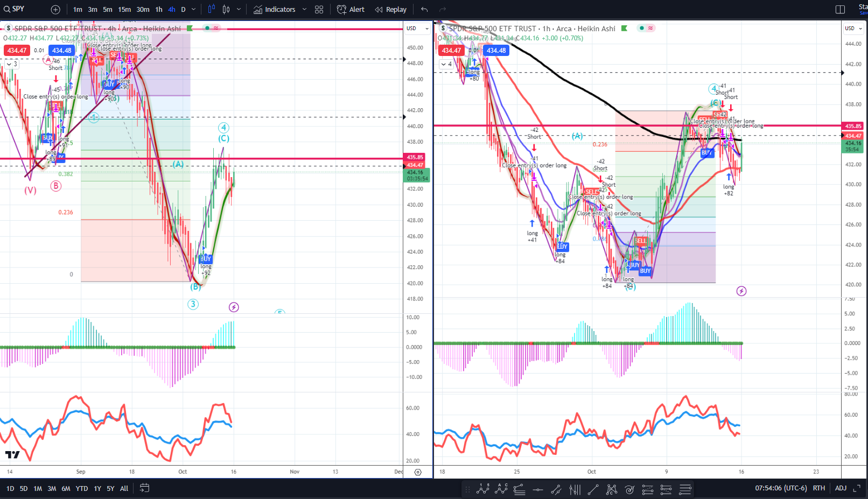Select the Horizontal Line tool
This screenshot has height=499, width=868.
538,489
